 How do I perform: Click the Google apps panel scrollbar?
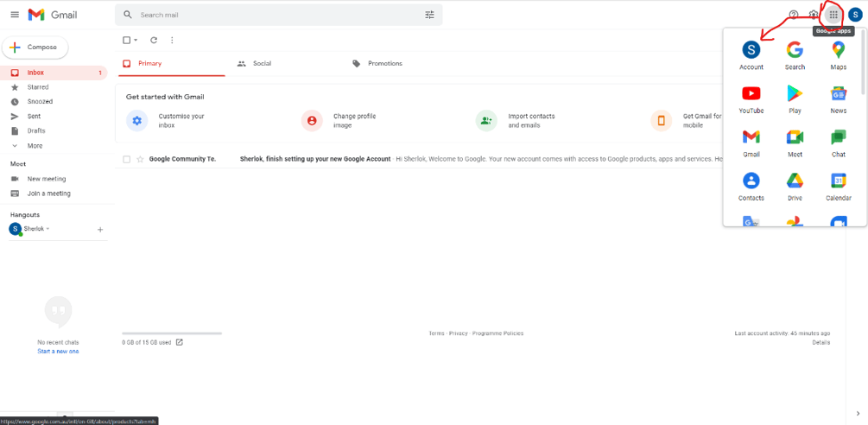[864, 60]
